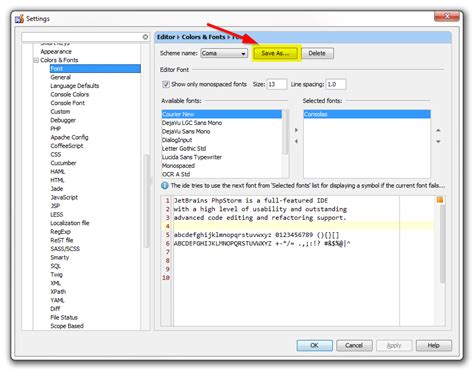Select Apache Config color settings
The height and width of the screenshot is (371, 474).
coord(69,137)
